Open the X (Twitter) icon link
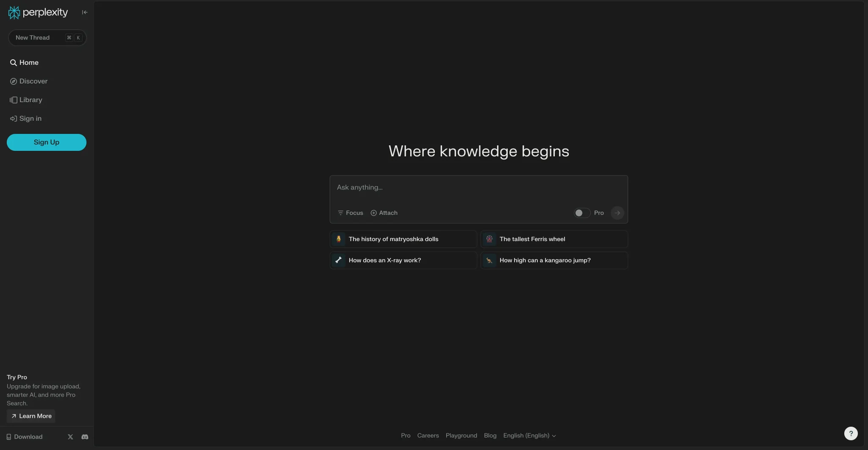This screenshot has height=450, width=868. point(70,437)
